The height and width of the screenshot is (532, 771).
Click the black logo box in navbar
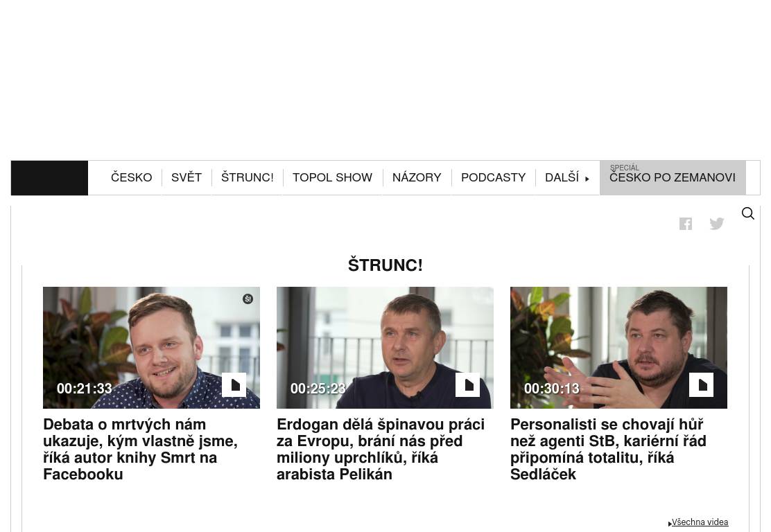(49, 178)
